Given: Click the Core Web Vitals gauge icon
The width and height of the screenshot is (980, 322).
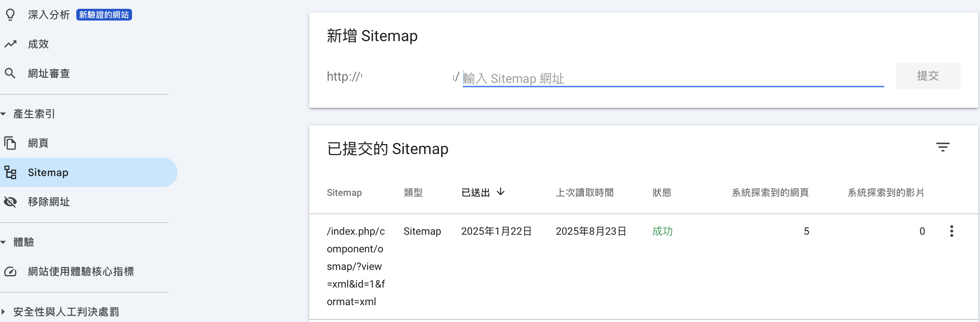Looking at the screenshot, I should pos(10,271).
